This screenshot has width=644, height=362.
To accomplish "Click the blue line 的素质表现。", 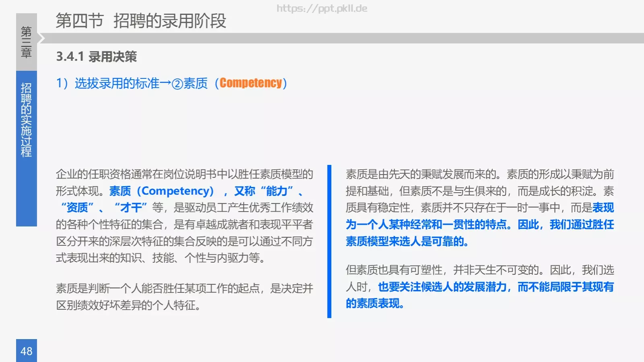I will pos(375,303).
